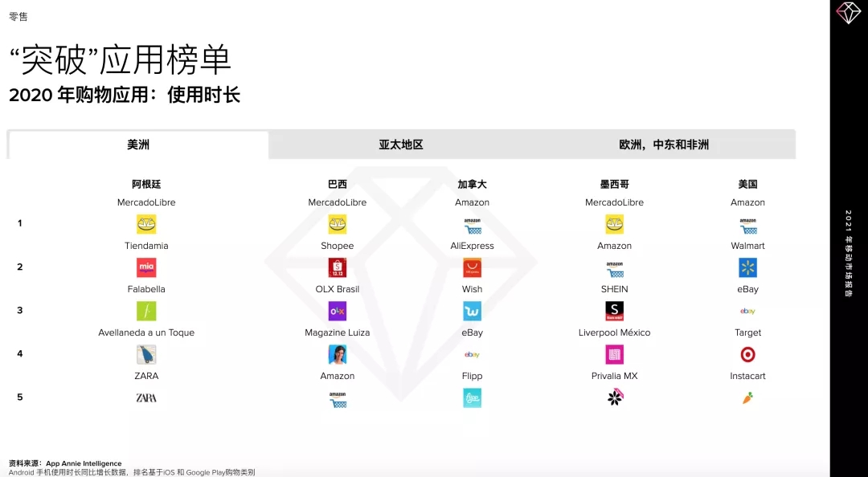Viewport: 868px width, 477px height.
Task: Click Amazon icon ranked fifth in 巴西
Action: [338, 400]
